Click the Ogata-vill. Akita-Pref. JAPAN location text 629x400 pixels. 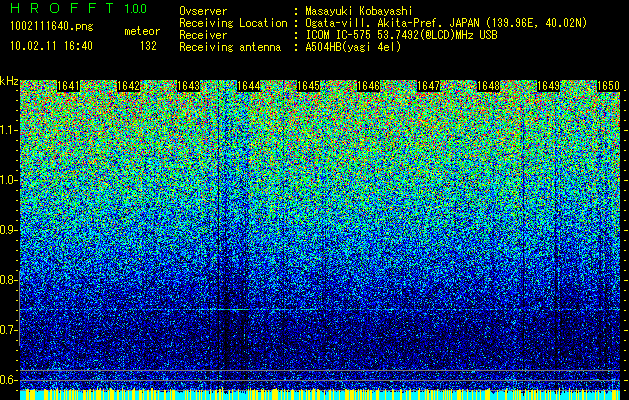click(446, 23)
